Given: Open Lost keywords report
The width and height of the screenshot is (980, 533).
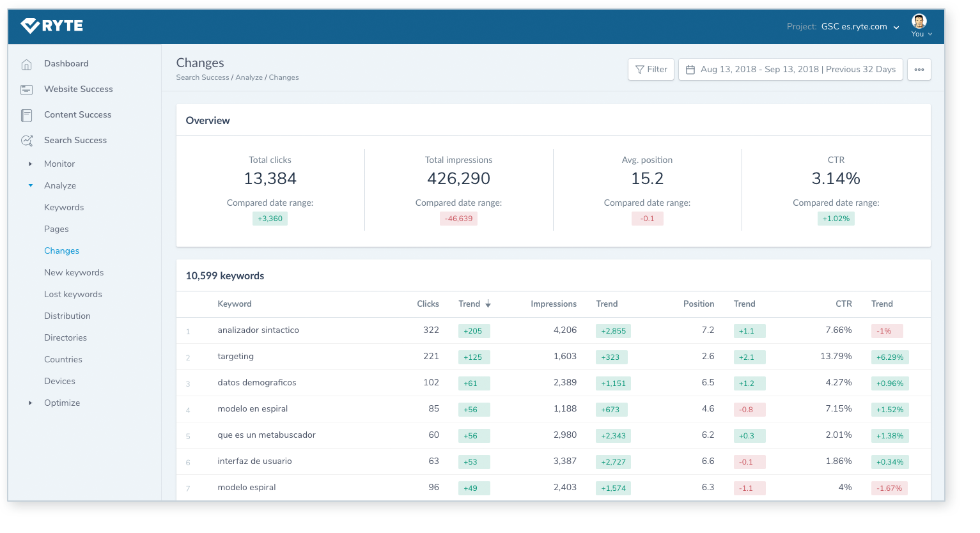Looking at the screenshot, I should coord(73,295).
